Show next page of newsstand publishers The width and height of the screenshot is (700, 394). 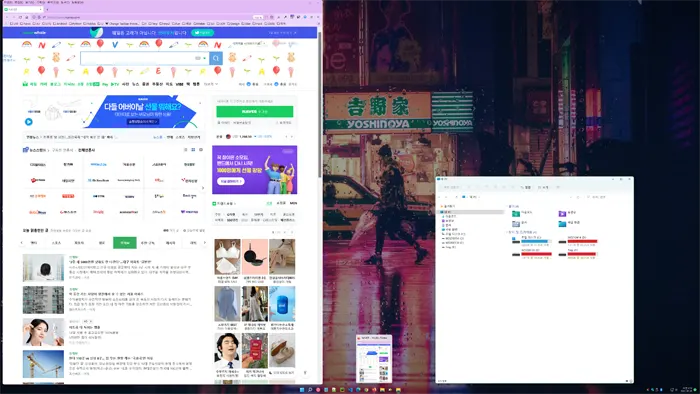pos(203,188)
